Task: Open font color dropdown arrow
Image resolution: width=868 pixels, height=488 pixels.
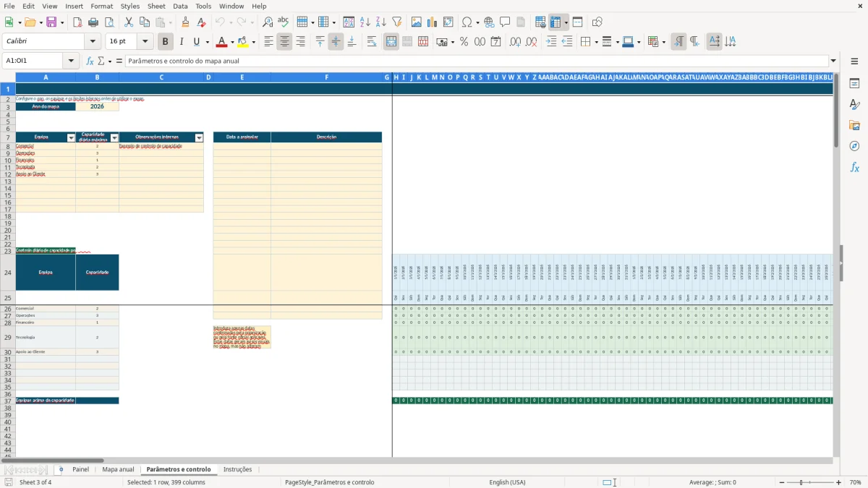Action: coord(232,42)
